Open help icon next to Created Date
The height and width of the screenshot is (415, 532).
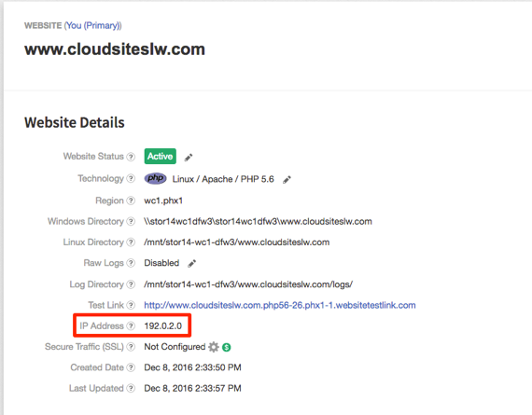tap(131, 367)
